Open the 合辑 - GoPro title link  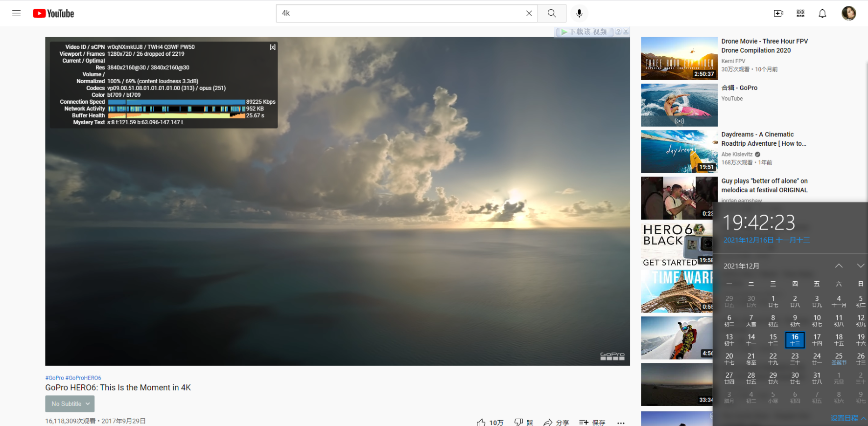[739, 88]
